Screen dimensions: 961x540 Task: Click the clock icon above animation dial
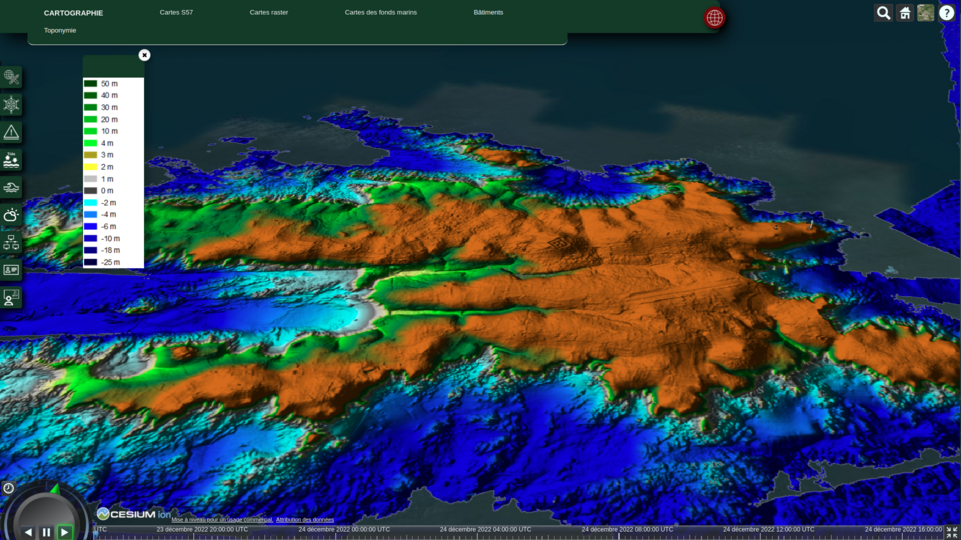pyautogui.click(x=9, y=489)
